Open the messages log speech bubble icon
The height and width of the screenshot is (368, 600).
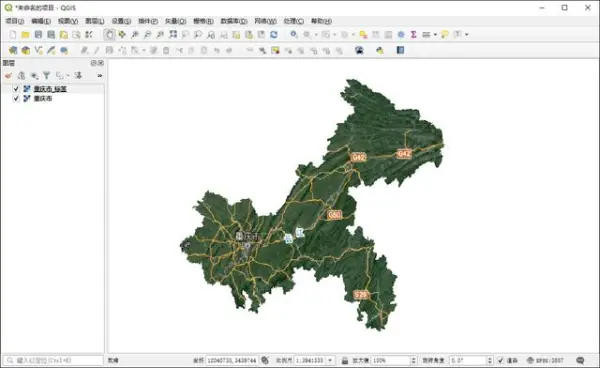(x=580, y=360)
